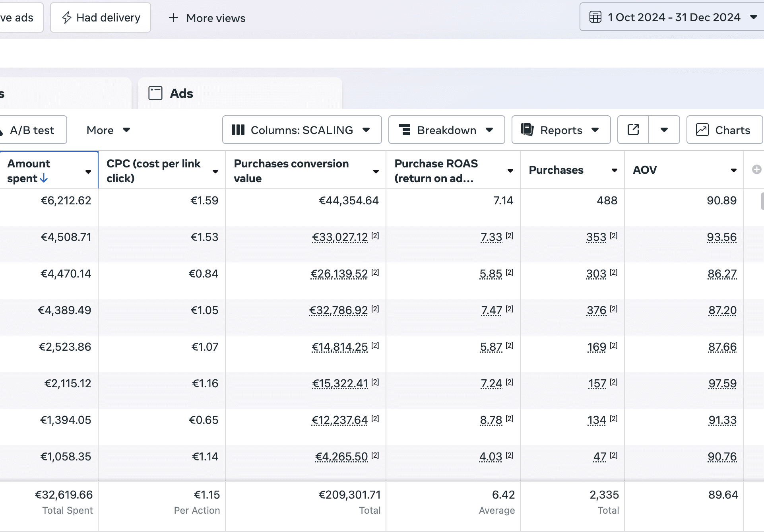Add a column with the plus circle
Viewport: 764px width, 532px height.
coord(756,170)
